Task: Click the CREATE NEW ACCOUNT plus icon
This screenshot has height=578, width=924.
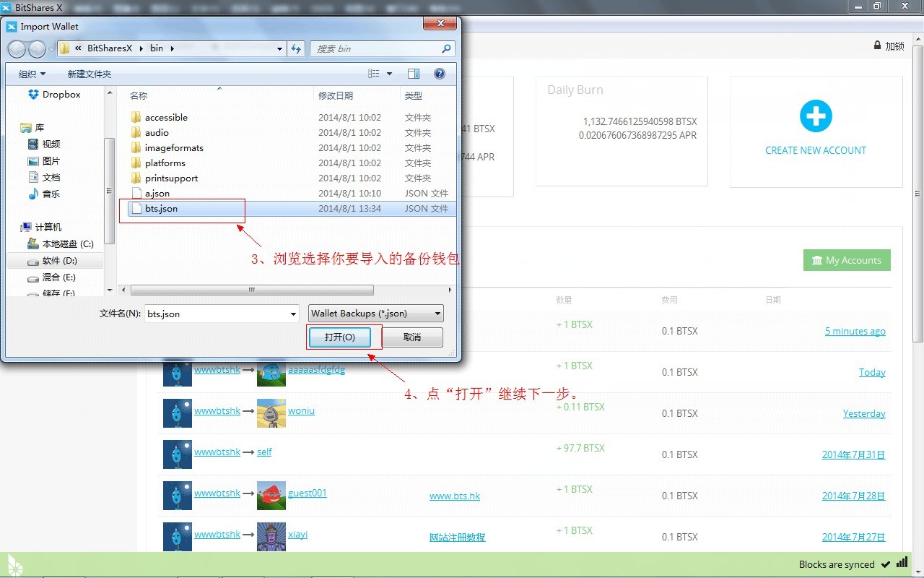Action: pyautogui.click(x=816, y=116)
